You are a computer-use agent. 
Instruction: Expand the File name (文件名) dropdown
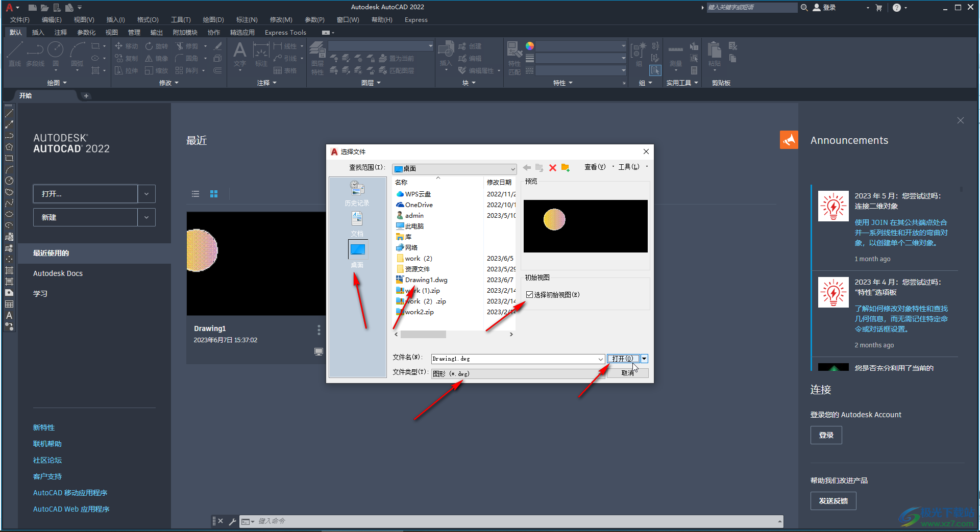point(600,359)
